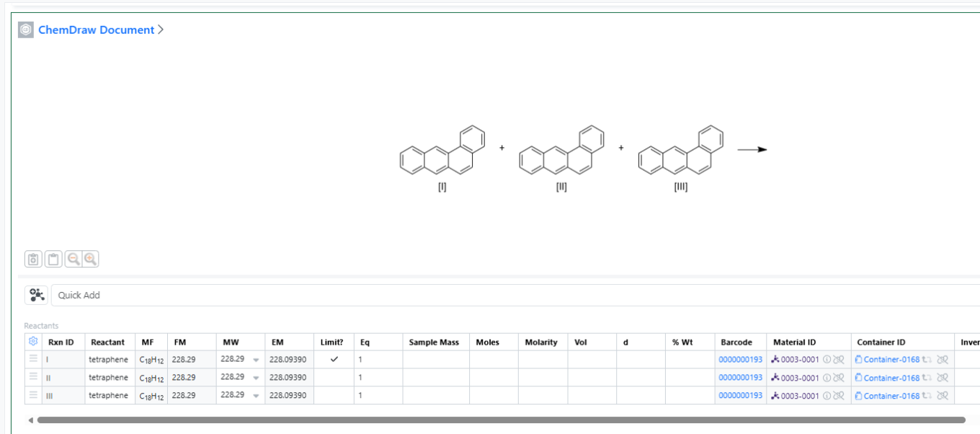Open the MW dropdown for reactant II
Image resolution: width=980 pixels, height=434 pixels.
point(256,378)
